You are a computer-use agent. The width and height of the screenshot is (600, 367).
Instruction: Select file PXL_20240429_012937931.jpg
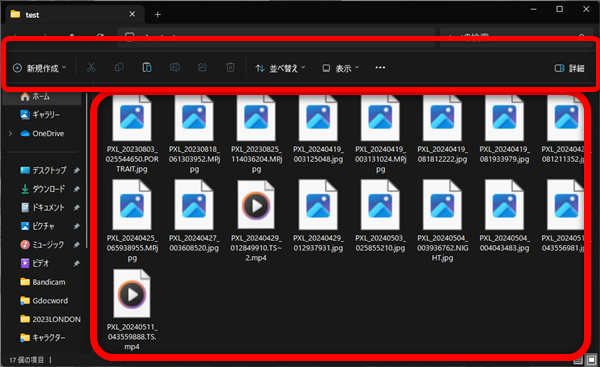[x=318, y=217]
